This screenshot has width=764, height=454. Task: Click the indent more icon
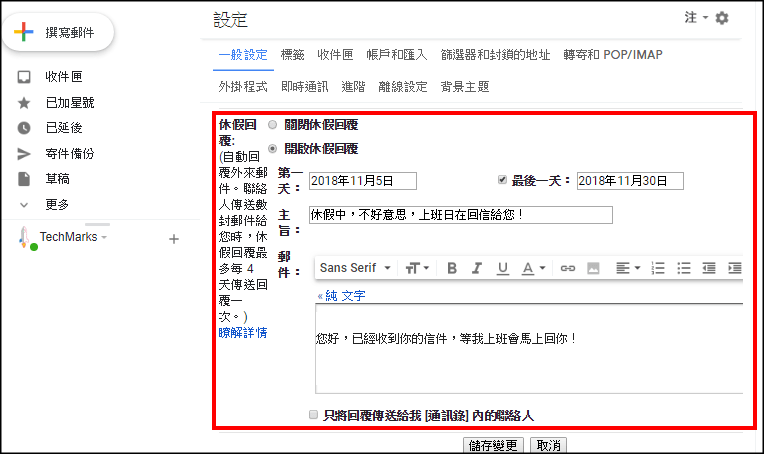pos(734,268)
